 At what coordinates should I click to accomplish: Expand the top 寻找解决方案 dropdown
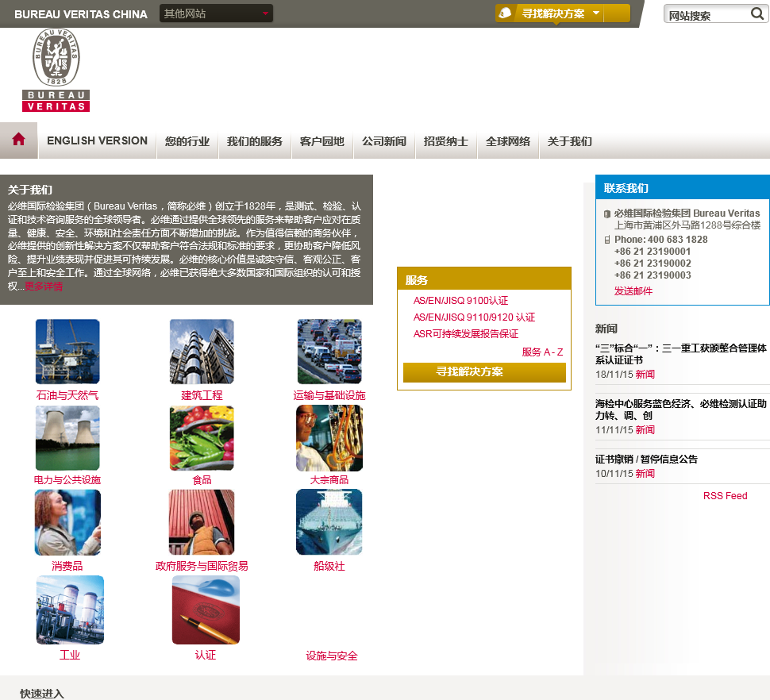(x=563, y=13)
